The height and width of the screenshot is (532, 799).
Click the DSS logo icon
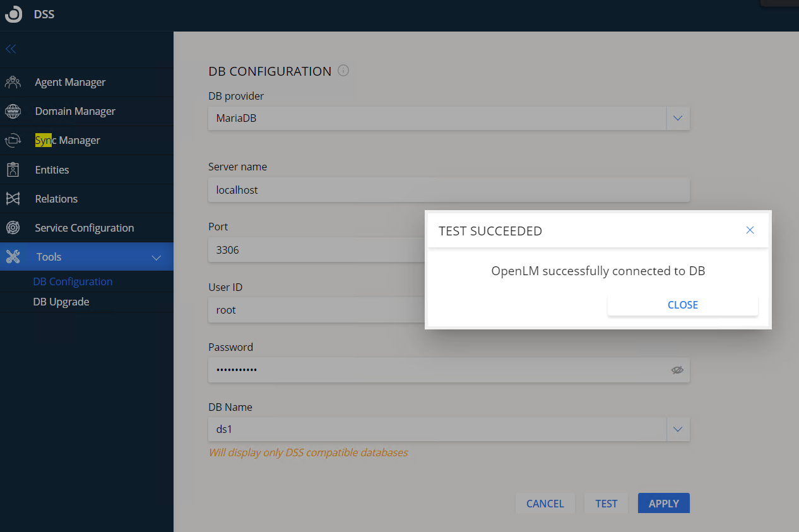point(13,15)
